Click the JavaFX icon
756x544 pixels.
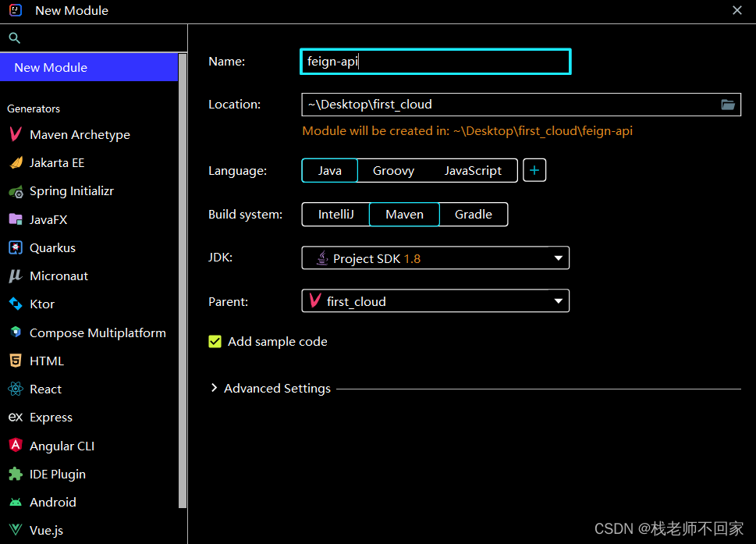point(16,219)
